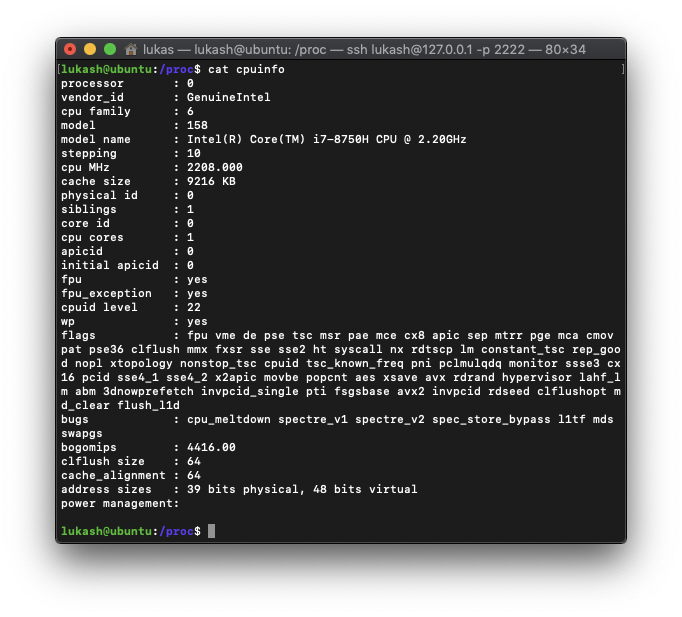Click the 'cpu cores' label

coord(92,237)
